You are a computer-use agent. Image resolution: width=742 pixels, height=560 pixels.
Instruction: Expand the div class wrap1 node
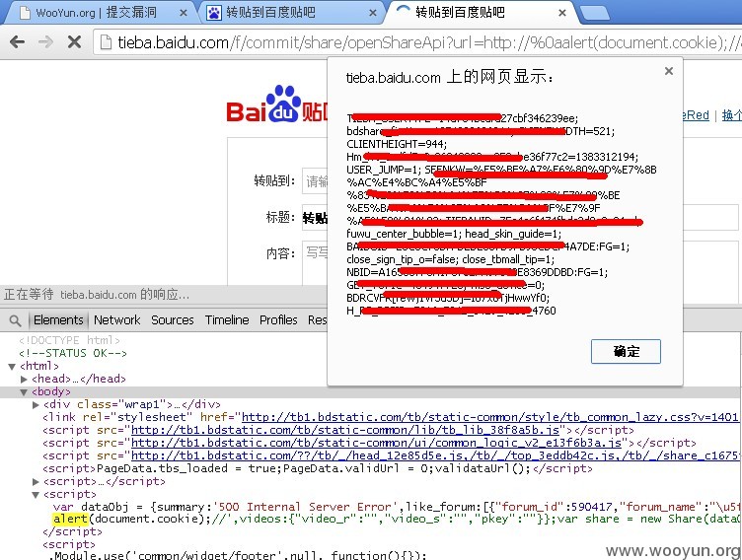click(36, 405)
